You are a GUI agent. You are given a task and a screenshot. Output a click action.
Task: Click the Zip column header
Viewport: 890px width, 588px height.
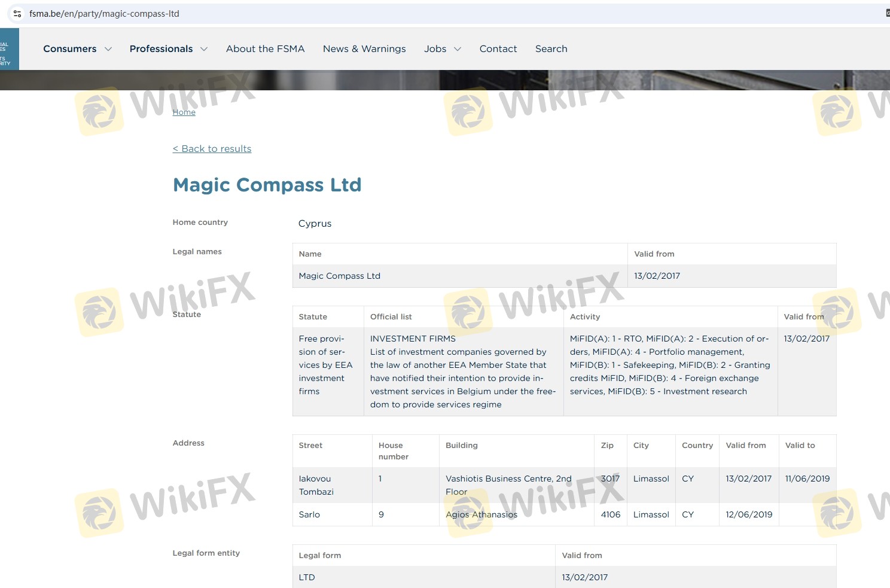coord(608,446)
